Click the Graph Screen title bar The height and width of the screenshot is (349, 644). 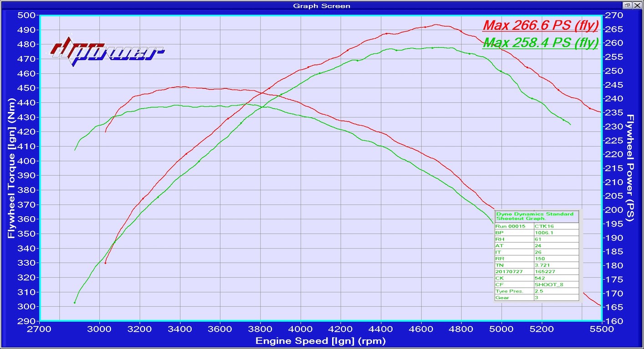[x=322, y=5]
